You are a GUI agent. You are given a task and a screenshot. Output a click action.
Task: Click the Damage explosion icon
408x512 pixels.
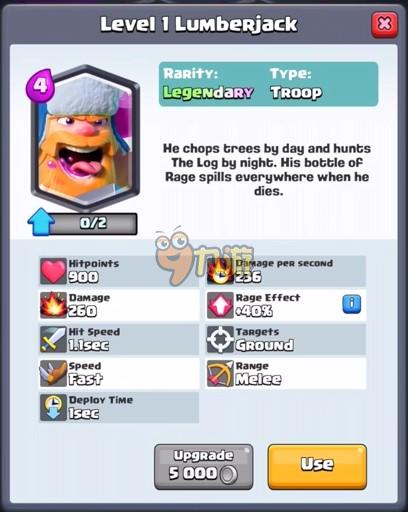point(53,305)
